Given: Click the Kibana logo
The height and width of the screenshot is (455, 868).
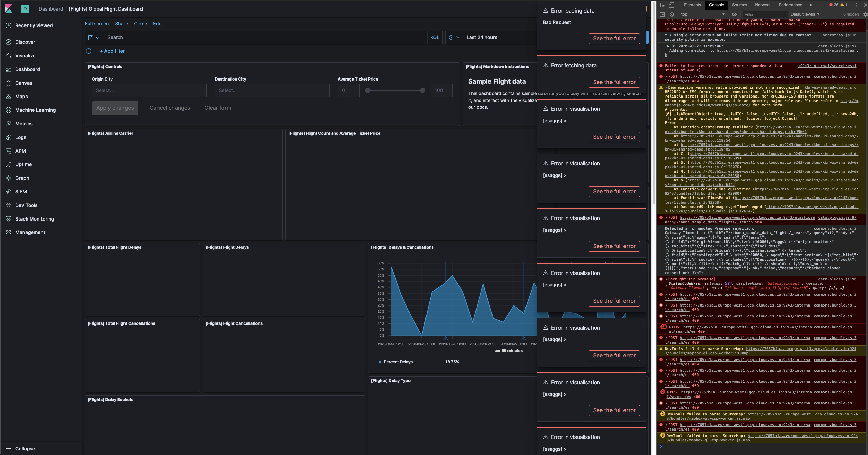Looking at the screenshot, I should point(9,8).
